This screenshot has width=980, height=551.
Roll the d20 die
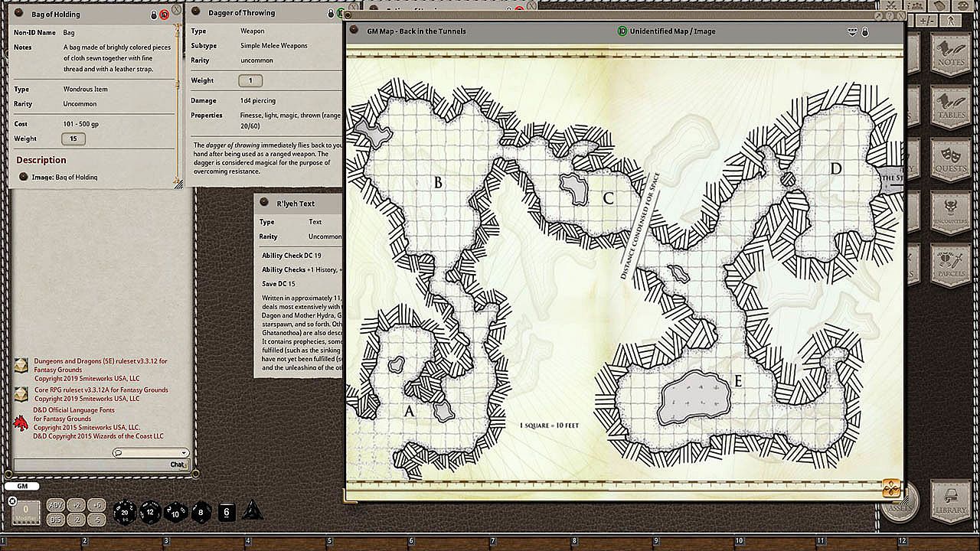125,512
